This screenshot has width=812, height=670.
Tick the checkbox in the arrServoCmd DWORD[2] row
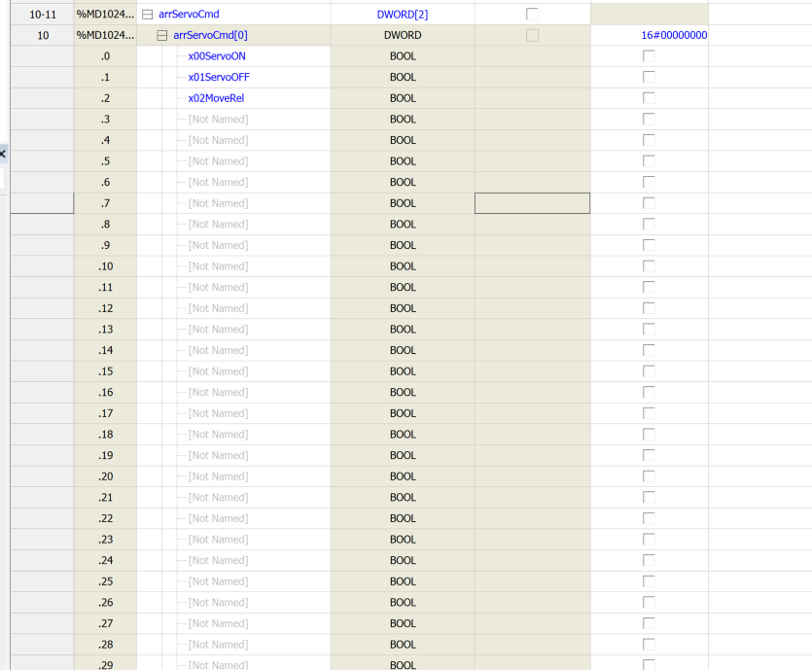tap(532, 14)
